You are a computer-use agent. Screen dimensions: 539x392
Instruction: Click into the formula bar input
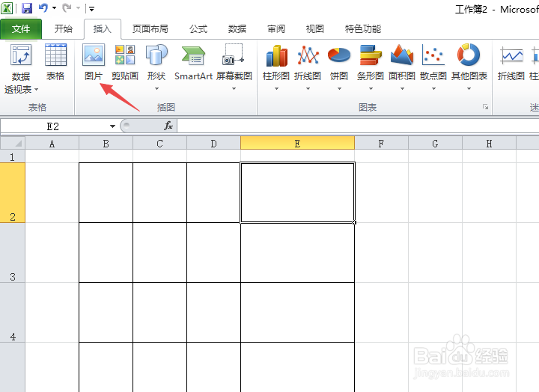[358, 126]
